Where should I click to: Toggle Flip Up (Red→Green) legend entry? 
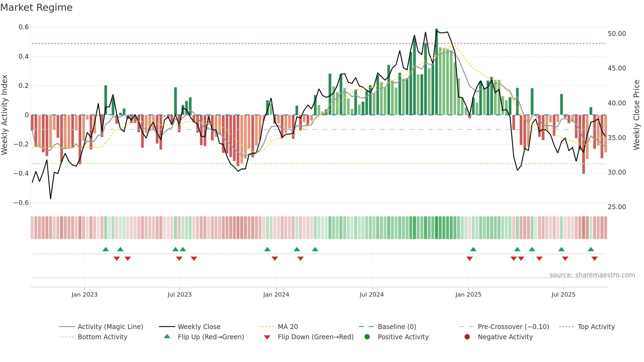click(x=204, y=337)
